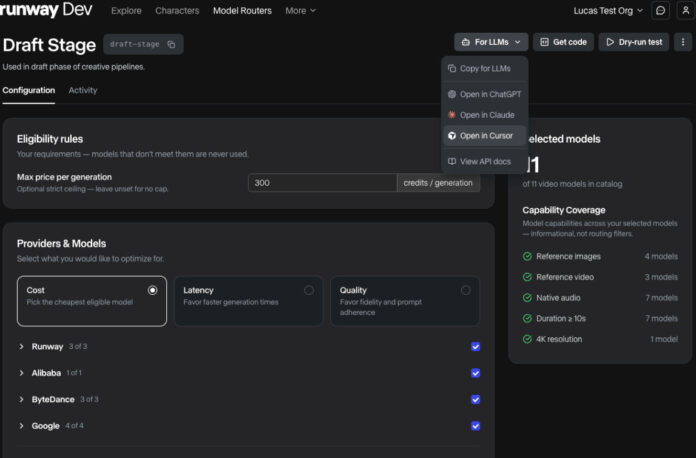This screenshot has height=458, width=696.
Task: Click the Dry-run test button
Action: [x=634, y=42]
